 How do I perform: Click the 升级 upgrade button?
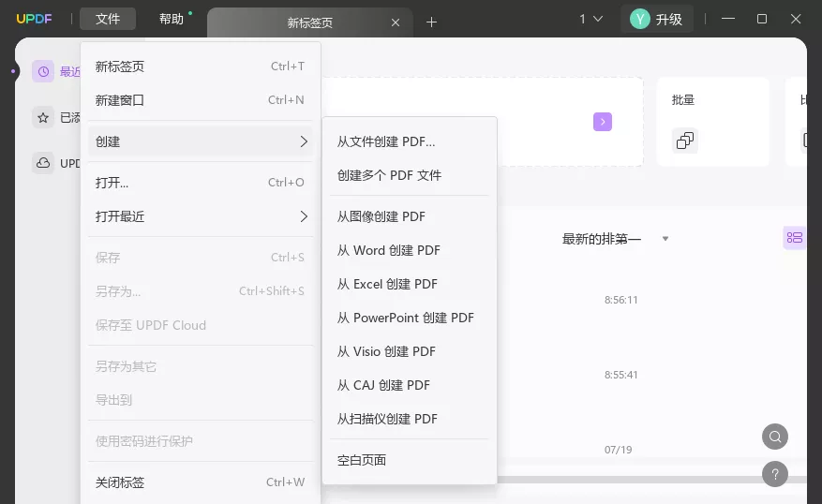tap(657, 19)
